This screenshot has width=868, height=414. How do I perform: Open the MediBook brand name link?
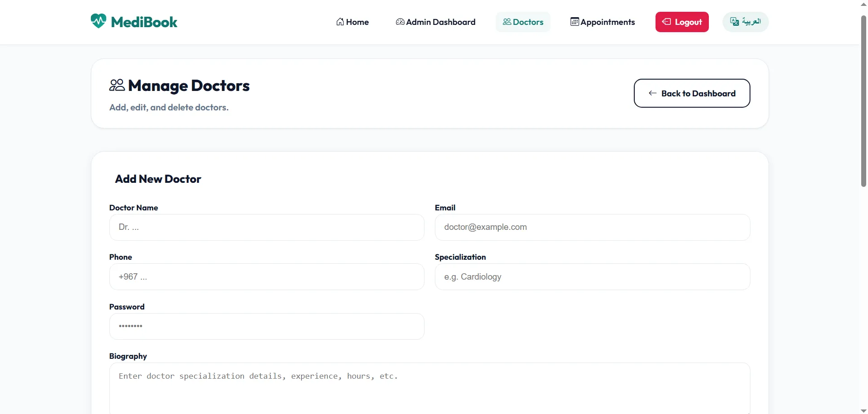tap(144, 22)
